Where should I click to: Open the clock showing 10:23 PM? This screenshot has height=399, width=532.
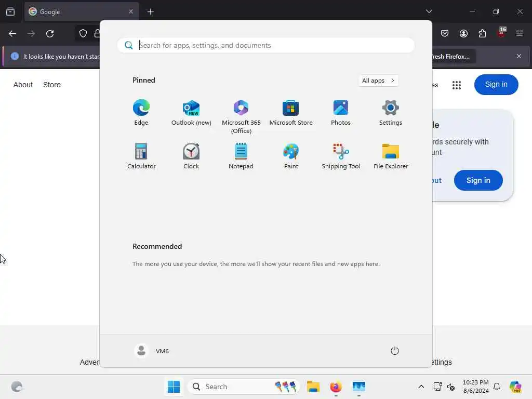[476, 387]
